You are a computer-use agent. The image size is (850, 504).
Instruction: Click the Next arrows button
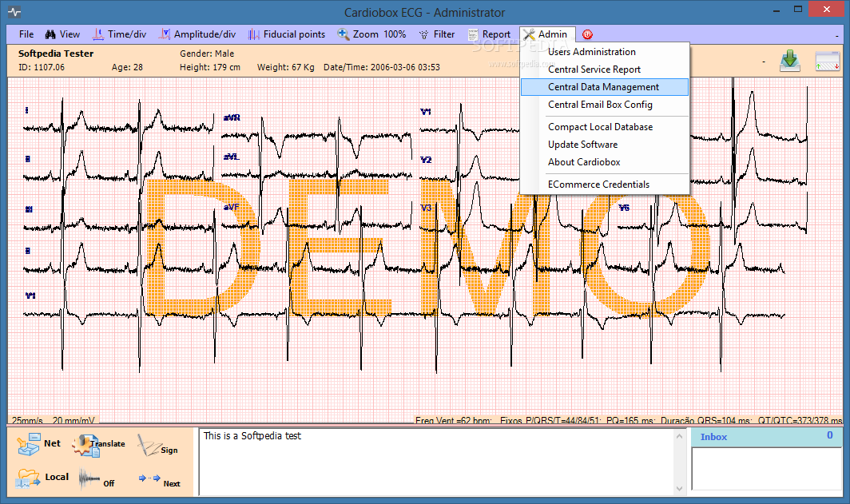pyautogui.click(x=160, y=480)
